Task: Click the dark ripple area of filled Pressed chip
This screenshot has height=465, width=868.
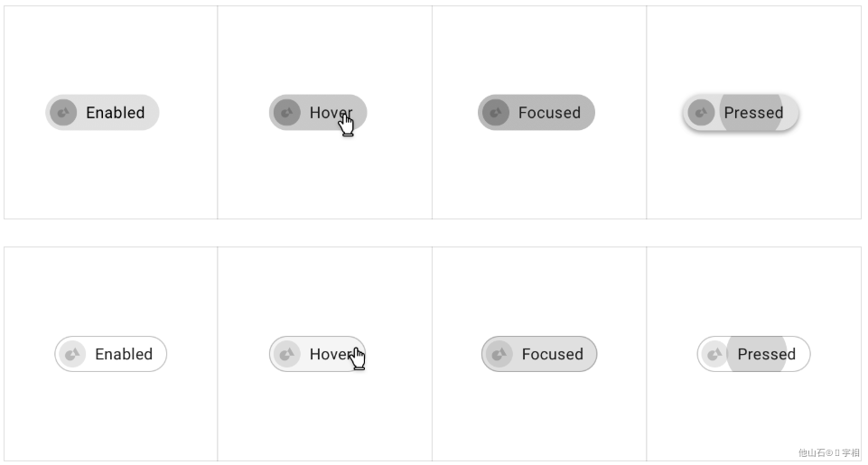Action: [751, 112]
